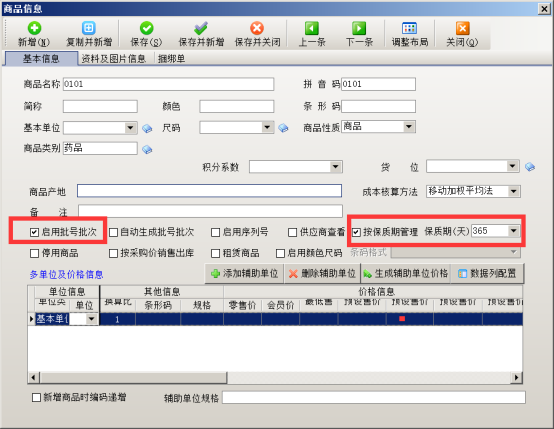This screenshot has width=554, height=429.
Task: Expand the 商品性质 combo box
Action: pyautogui.click(x=409, y=127)
